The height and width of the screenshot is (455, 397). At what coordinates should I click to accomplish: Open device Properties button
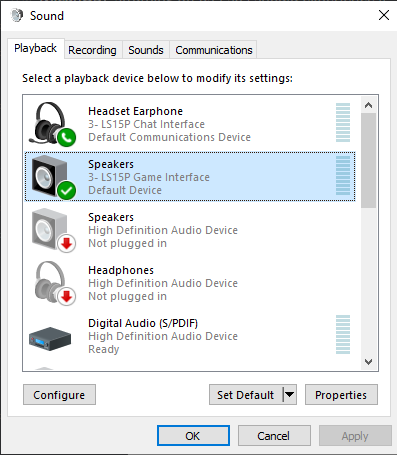tap(341, 395)
